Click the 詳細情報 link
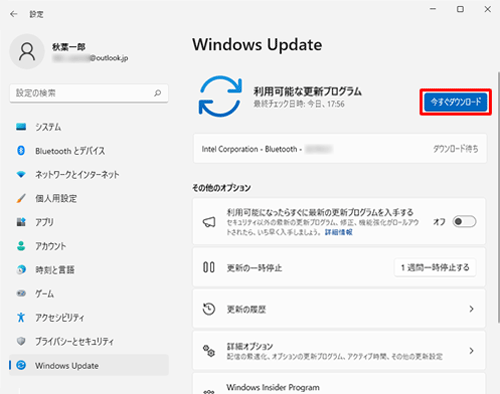 click(339, 232)
